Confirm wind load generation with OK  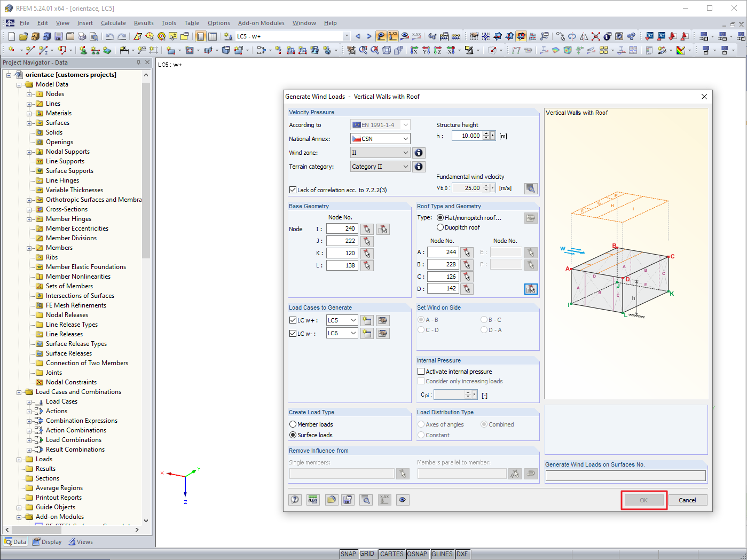644,500
